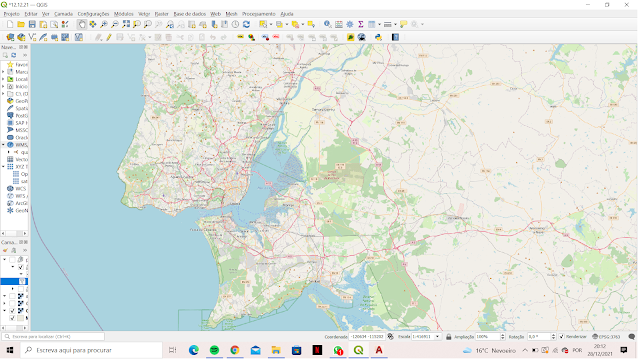Increase the Rotação value with stepper

pyautogui.click(x=553, y=335)
